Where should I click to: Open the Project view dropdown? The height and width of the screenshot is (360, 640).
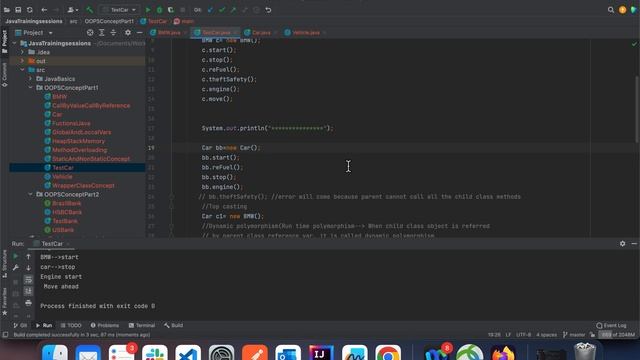(33, 33)
